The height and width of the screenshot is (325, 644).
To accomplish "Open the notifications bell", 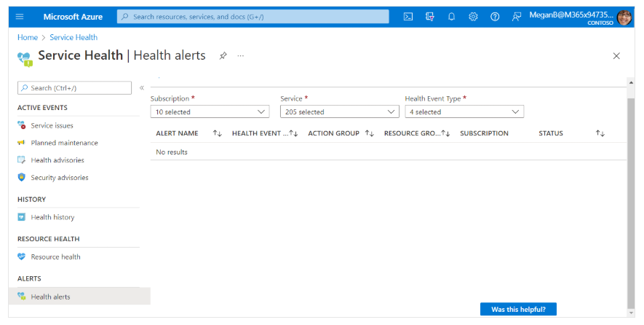I will pyautogui.click(x=451, y=16).
